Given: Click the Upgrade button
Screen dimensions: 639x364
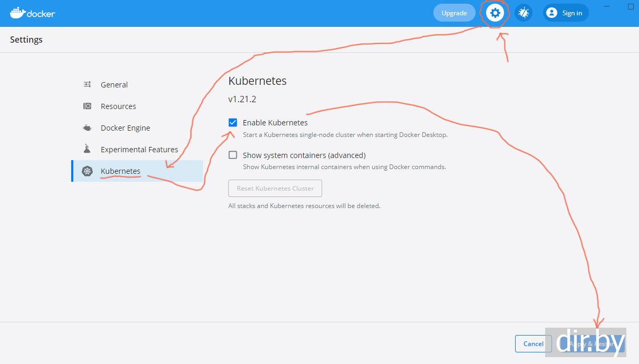Looking at the screenshot, I should (x=454, y=13).
